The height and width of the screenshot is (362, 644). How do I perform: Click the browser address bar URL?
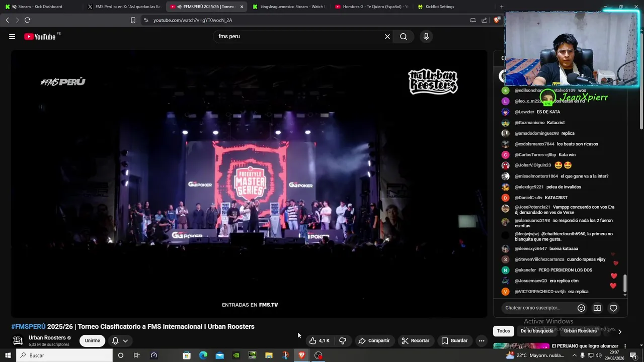point(193,20)
